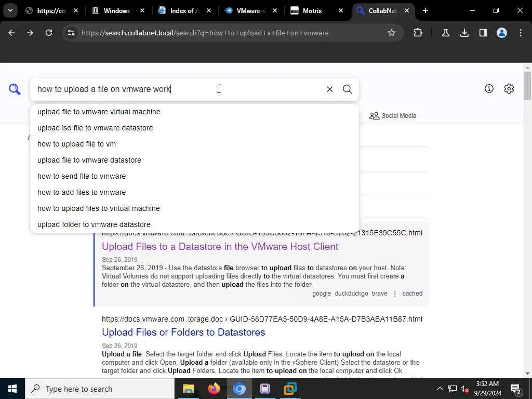Screen dimensions: 532x399
Task: Select suggestion 'upload file to vmware virtual machine'
Action: (194, 112)
